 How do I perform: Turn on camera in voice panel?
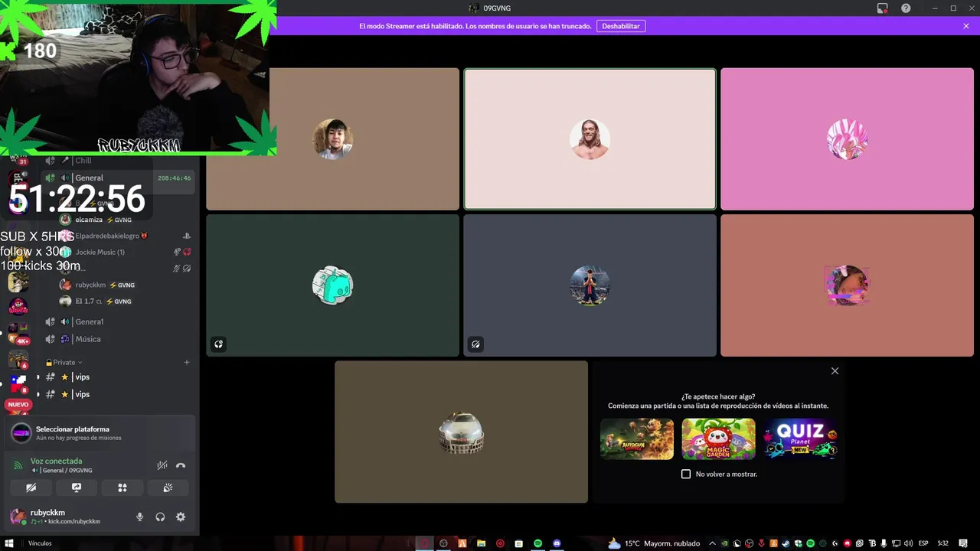click(31, 487)
